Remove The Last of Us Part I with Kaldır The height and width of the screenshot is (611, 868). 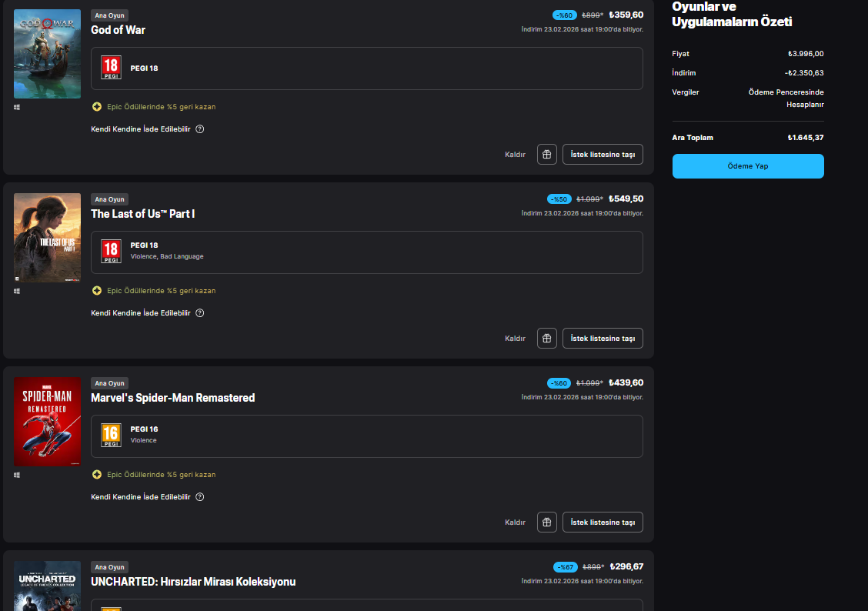pos(515,338)
